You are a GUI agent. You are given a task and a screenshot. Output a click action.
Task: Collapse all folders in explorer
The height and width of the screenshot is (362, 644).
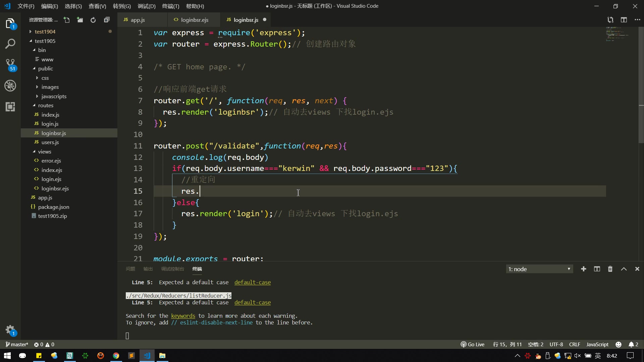(x=107, y=20)
